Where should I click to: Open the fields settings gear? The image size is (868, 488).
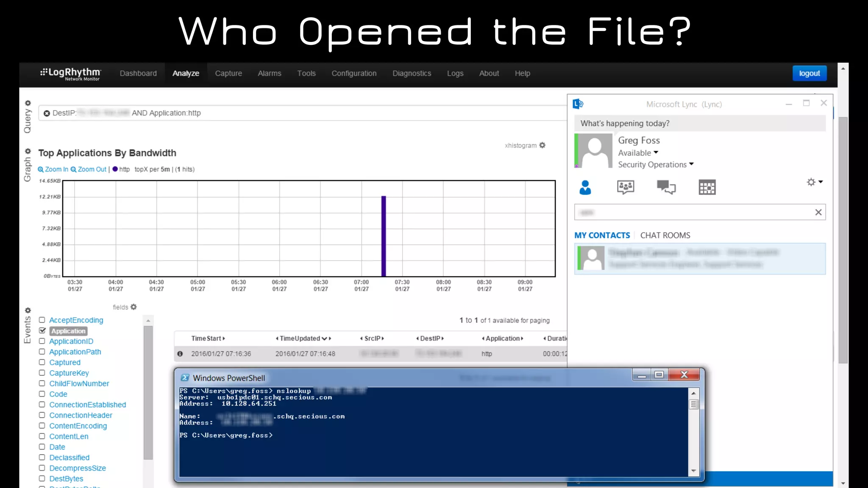pos(134,307)
